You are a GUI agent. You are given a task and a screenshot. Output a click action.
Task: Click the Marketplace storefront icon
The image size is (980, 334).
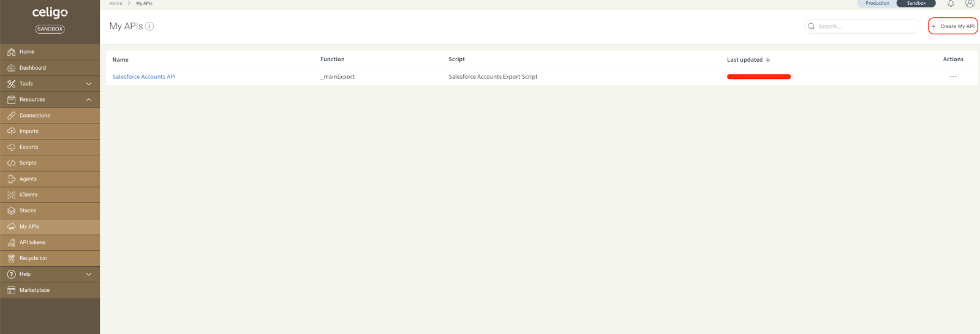11,291
